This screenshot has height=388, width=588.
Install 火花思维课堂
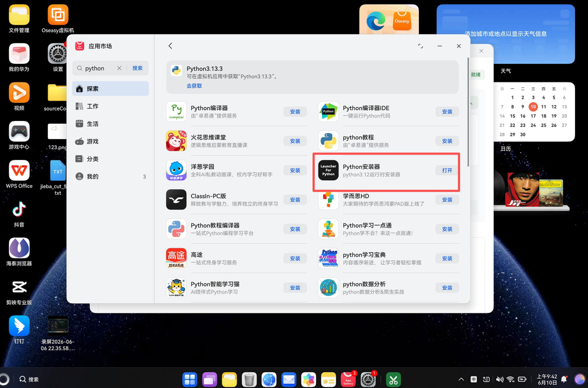295,141
